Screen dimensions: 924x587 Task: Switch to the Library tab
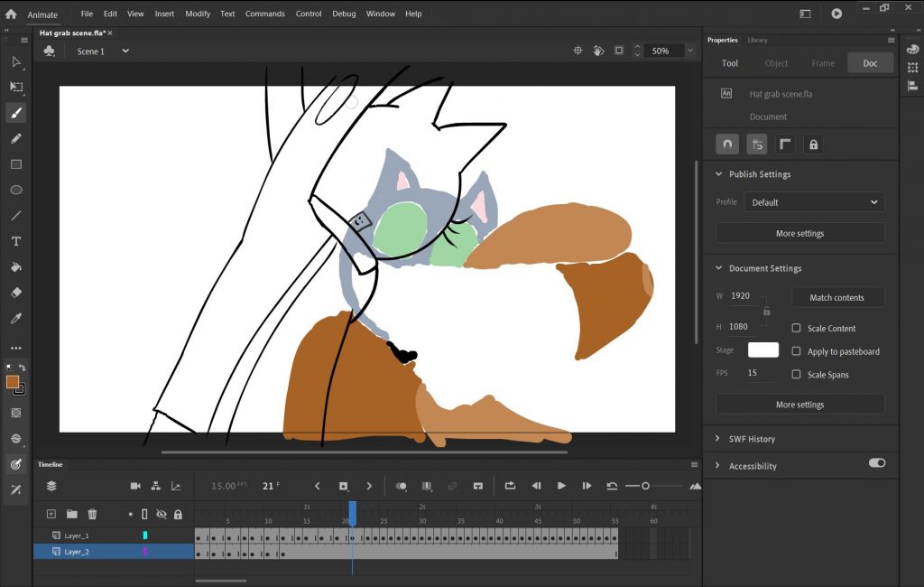(757, 40)
